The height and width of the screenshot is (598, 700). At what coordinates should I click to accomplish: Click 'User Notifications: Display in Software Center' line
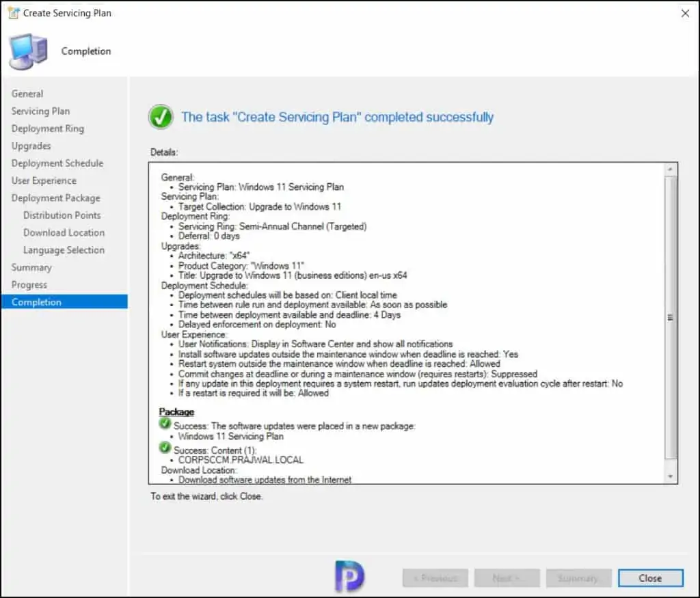coord(316,344)
